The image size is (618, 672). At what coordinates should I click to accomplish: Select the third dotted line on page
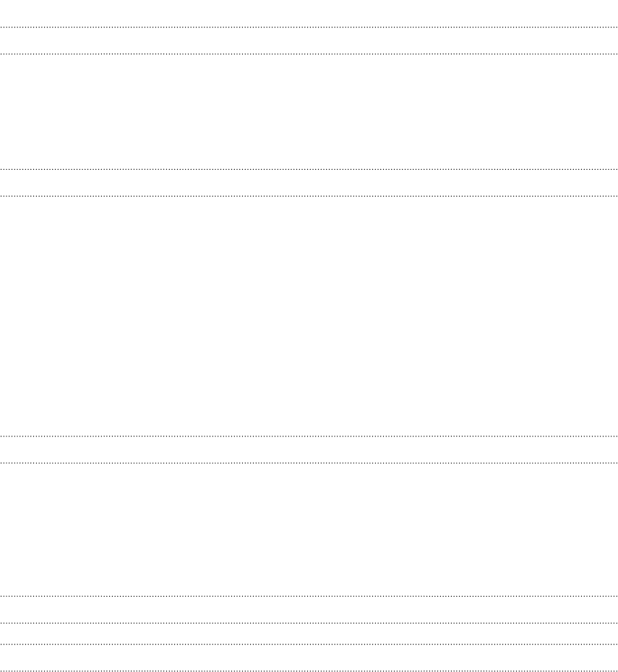309,169
